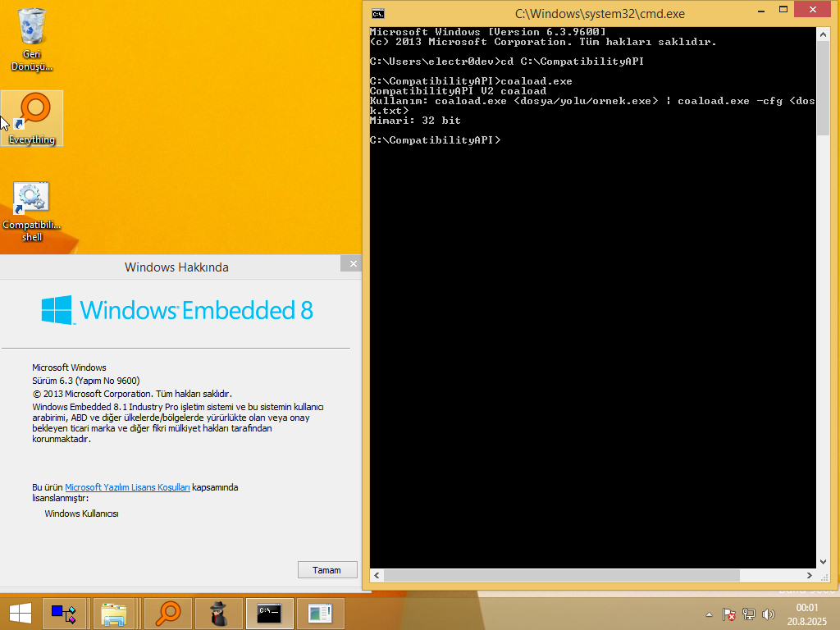This screenshot has height=630, width=840.
Task: Open Action Center flag tray icon
Action: pos(728,614)
